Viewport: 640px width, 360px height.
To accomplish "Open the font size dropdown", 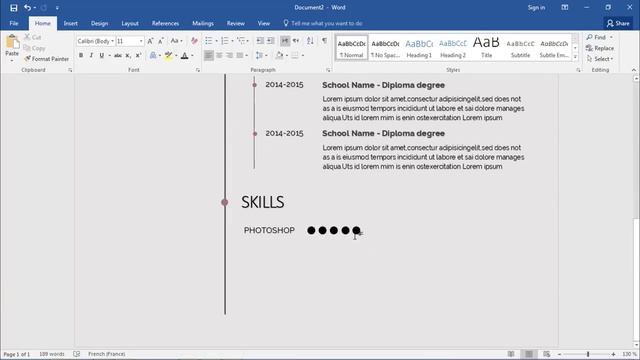I will tap(141, 41).
